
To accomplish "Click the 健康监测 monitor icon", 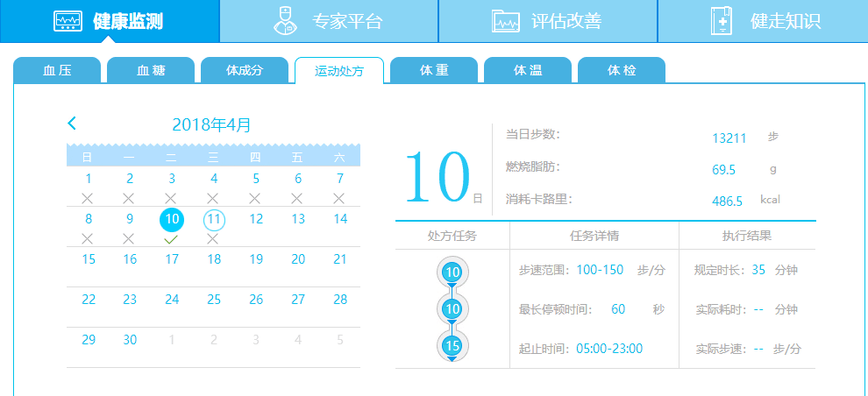I will (68, 21).
